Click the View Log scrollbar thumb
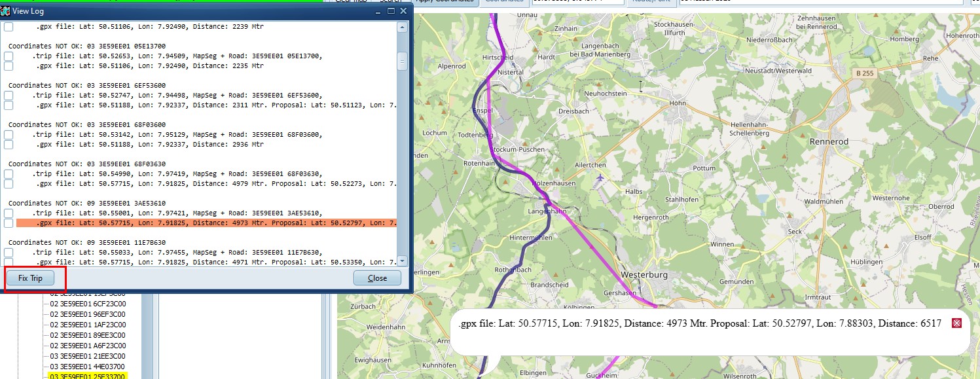This screenshot has width=980, height=379. [x=403, y=62]
